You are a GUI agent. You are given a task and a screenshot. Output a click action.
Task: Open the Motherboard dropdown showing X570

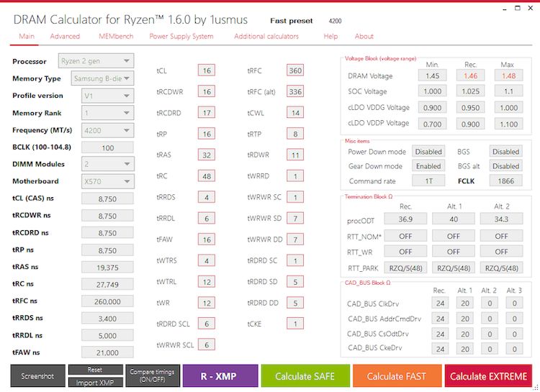107,181
